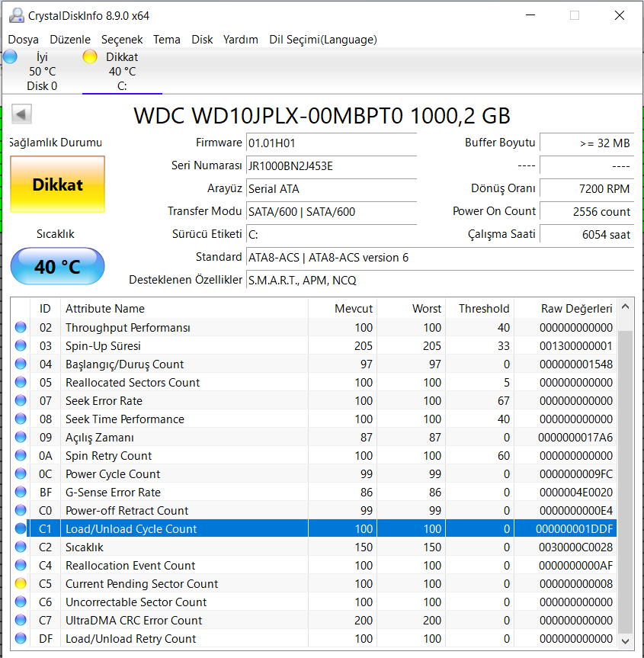The image size is (644, 658).
Task: Click status icon of Power-off Retract Count row
Action: pyautogui.click(x=21, y=510)
